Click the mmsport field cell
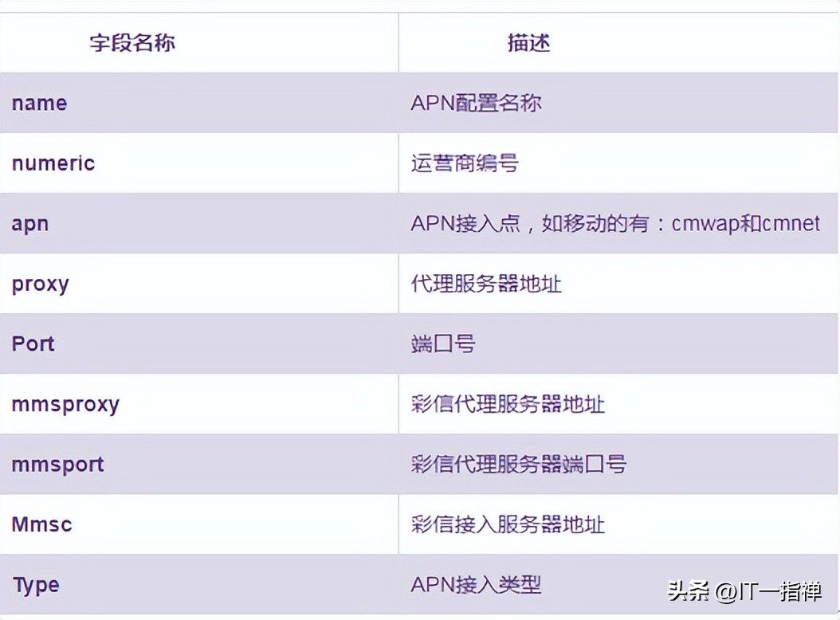The height and width of the screenshot is (620, 840). point(57,465)
